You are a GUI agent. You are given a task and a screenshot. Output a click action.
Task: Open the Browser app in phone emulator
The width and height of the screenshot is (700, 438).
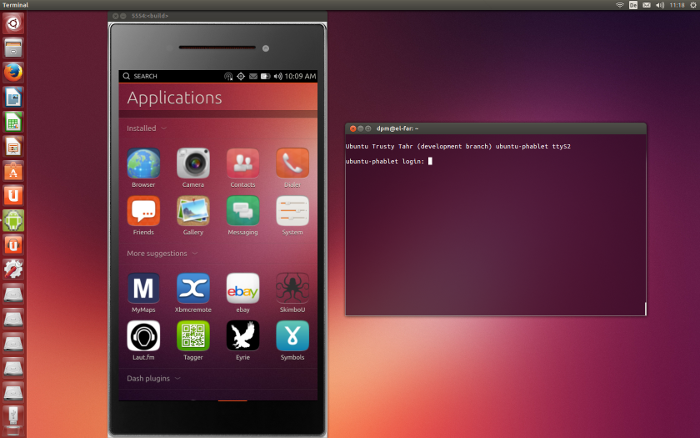click(x=143, y=163)
